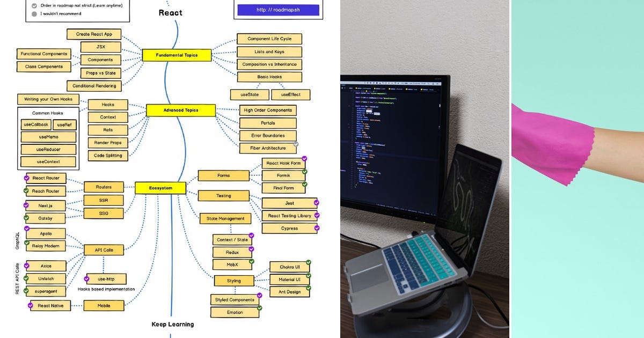644x338 pixels.
Task: Select the Advanced Topics hub
Action: (180, 111)
